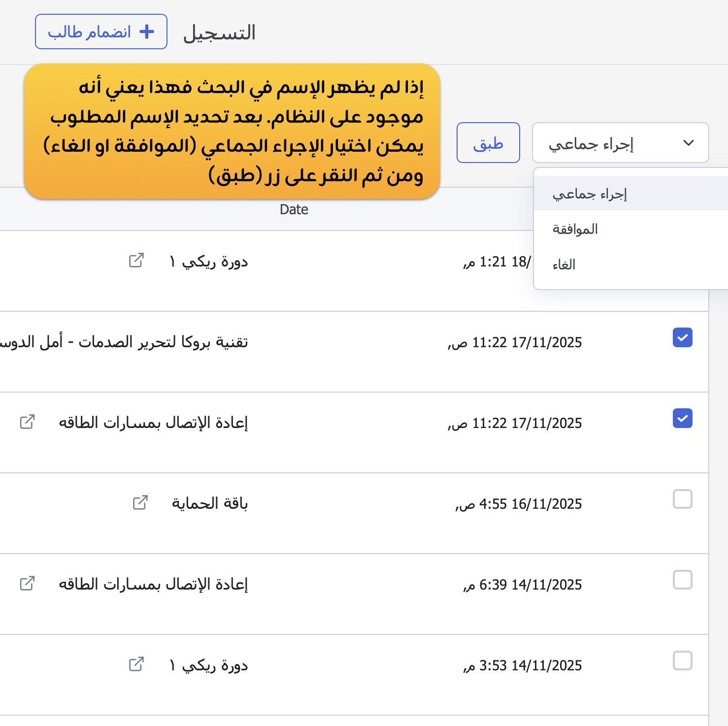Uncheck the تقنية بروكا row checkbox
The width and height of the screenshot is (728, 726).
click(x=682, y=337)
